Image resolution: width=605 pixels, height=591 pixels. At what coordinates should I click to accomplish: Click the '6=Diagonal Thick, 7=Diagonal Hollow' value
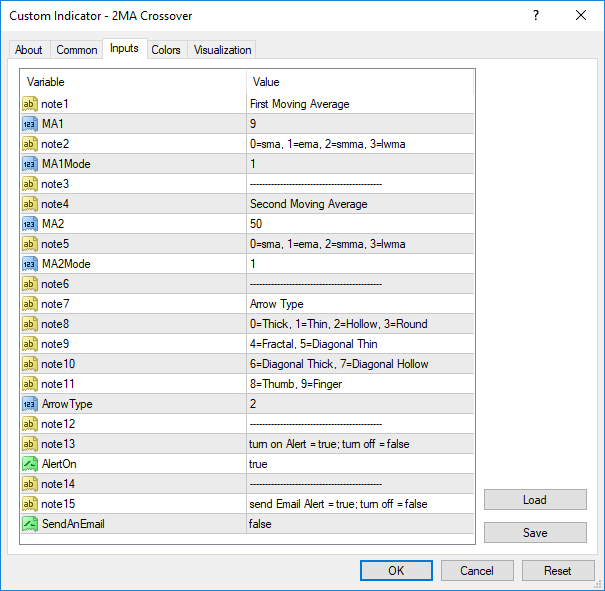(339, 364)
